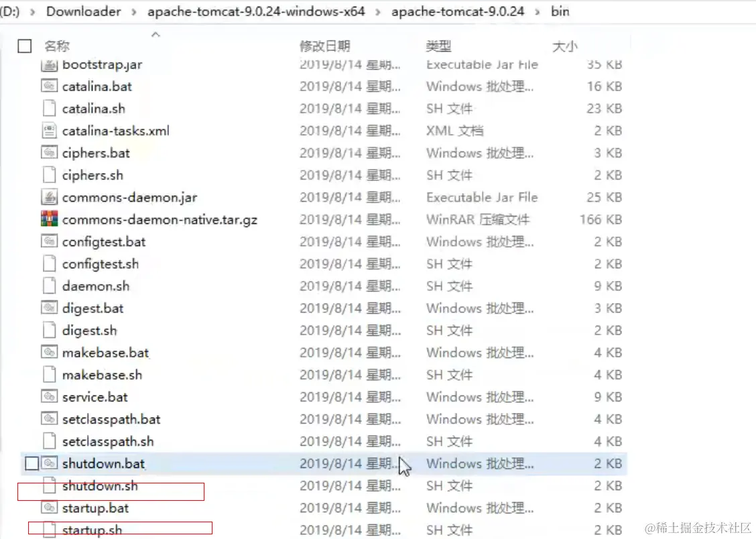Sort files by 类型 column header
This screenshot has height=539, width=756.
pyautogui.click(x=438, y=46)
